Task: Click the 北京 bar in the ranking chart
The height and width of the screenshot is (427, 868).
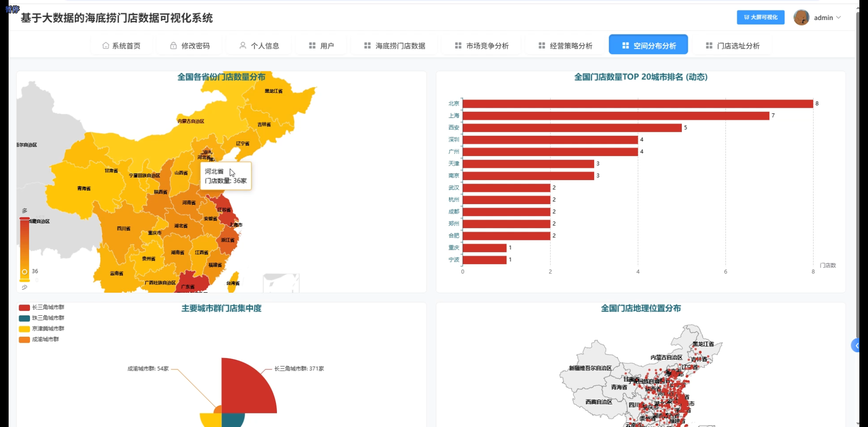Action: [x=637, y=103]
